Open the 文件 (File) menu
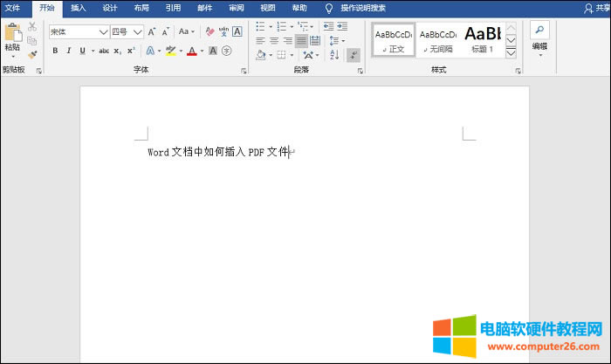Viewport: 611px width, 364px height. click(x=13, y=7)
